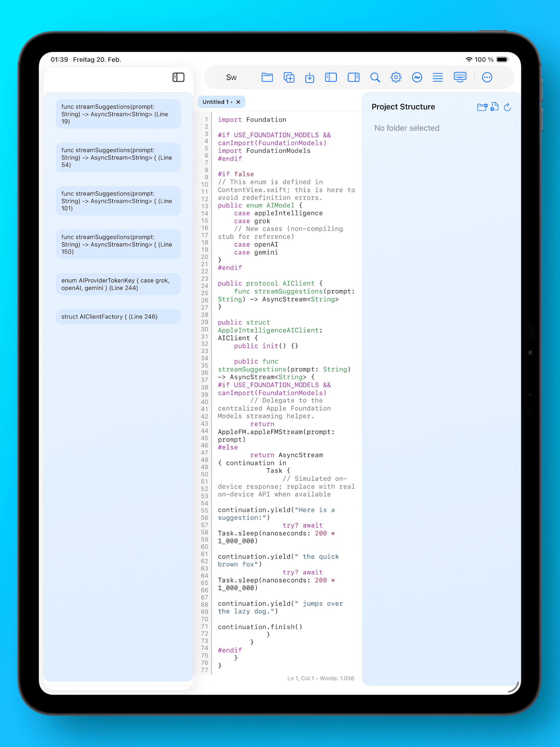Select the duplicate document icon
The height and width of the screenshot is (747, 560).
click(x=289, y=77)
